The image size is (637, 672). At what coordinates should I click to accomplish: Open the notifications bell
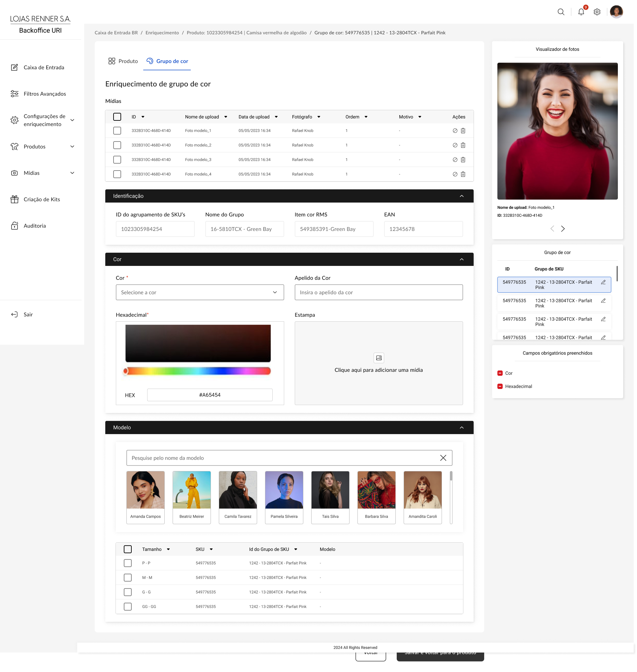[x=581, y=12]
